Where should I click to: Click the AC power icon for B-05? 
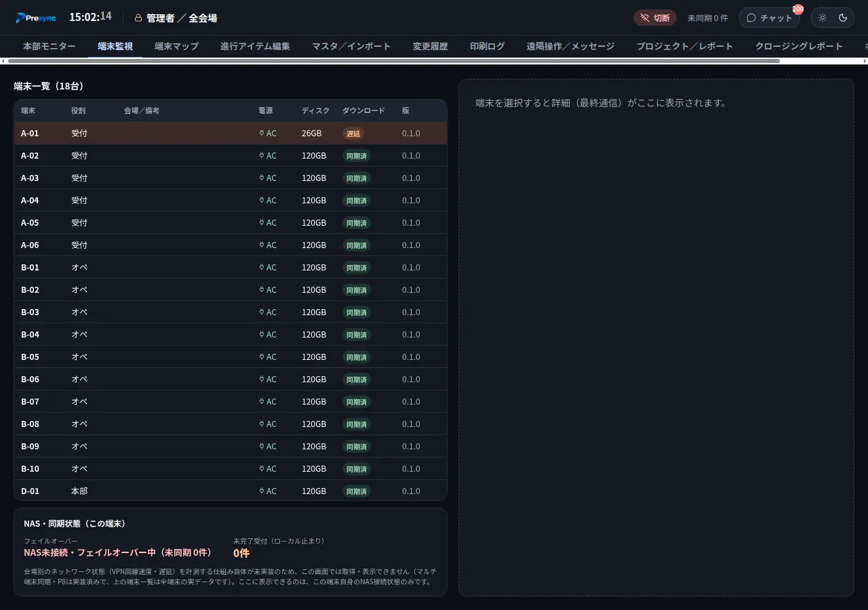[x=262, y=357]
